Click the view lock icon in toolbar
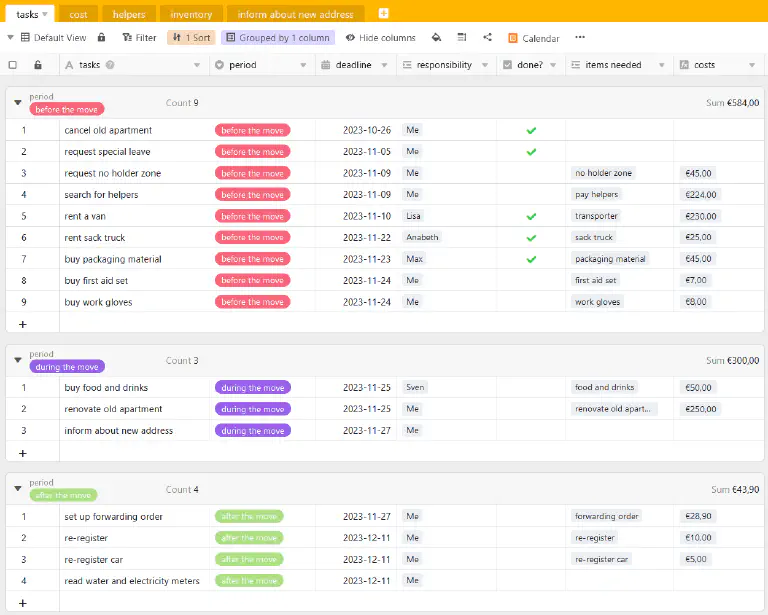 (x=101, y=38)
